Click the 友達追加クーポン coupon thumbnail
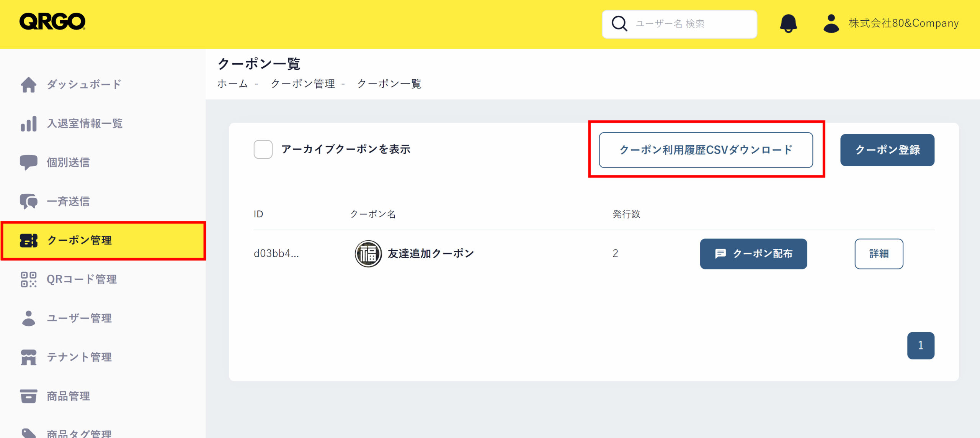 pos(368,254)
